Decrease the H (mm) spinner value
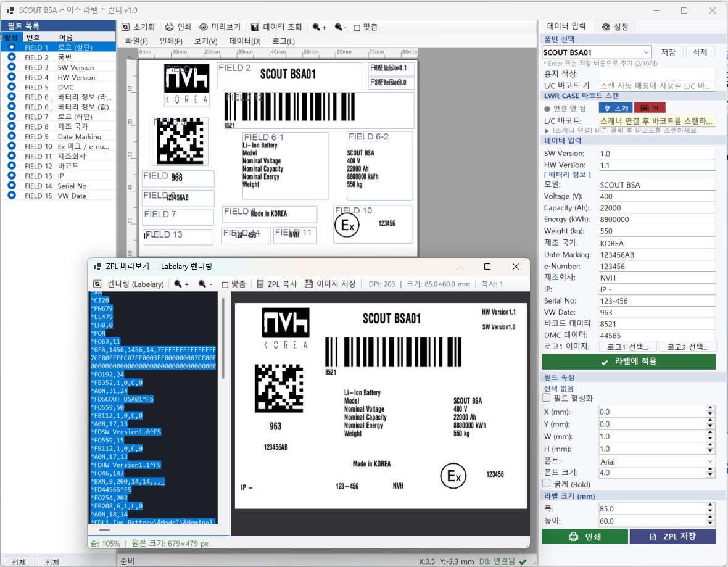Viewport: 728px width, 567px height. 710,452
